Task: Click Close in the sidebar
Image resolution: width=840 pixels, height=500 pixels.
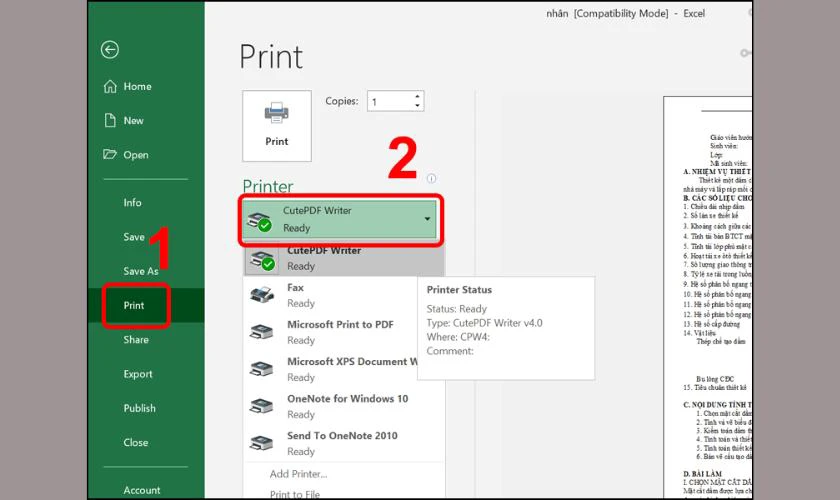Action: click(x=146, y=443)
